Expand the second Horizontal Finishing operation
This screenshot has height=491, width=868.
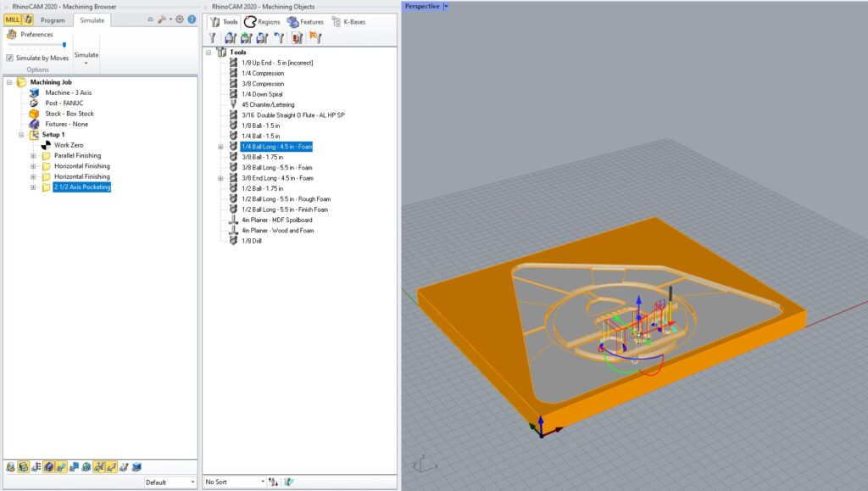(33, 177)
